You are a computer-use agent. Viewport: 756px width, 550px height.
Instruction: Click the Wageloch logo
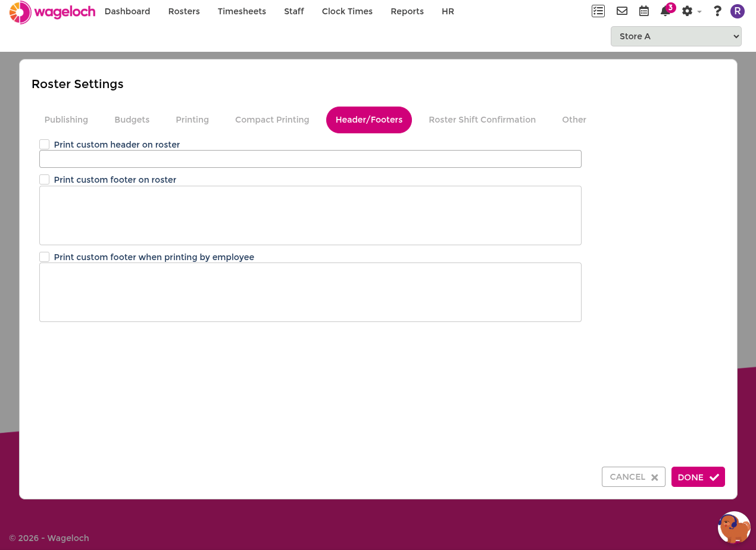coord(52,12)
